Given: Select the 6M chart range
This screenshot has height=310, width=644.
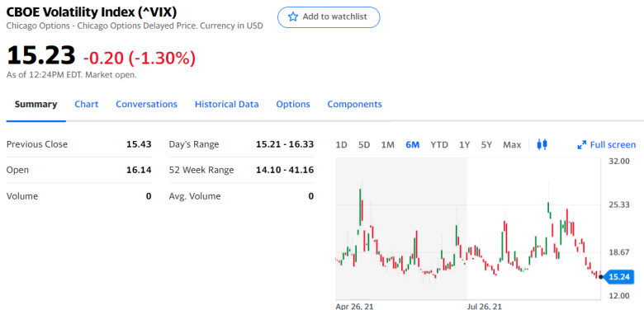Looking at the screenshot, I should [412, 145].
